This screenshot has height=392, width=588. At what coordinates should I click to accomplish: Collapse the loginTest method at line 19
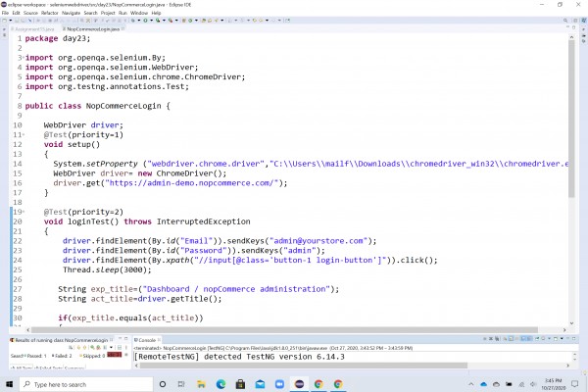click(24, 212)
